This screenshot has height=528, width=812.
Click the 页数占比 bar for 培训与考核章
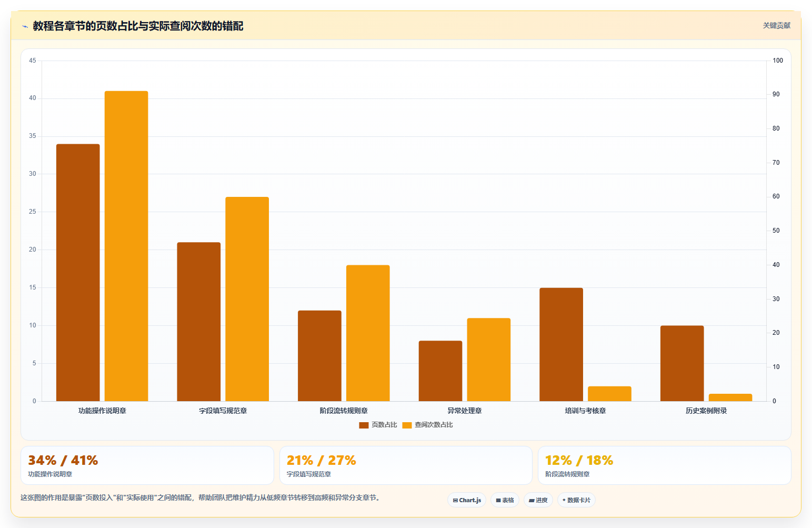[x=561, y=344]
